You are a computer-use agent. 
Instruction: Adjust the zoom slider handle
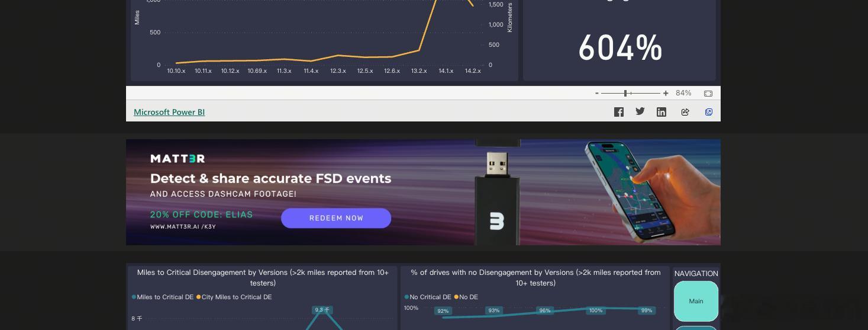625,93
